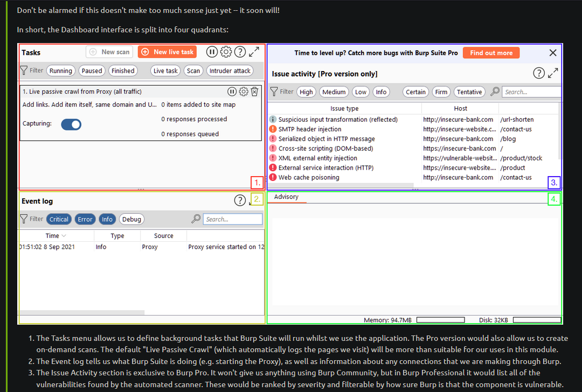Toggle the Paused task filter
The image size is (582, 392).
92,71
